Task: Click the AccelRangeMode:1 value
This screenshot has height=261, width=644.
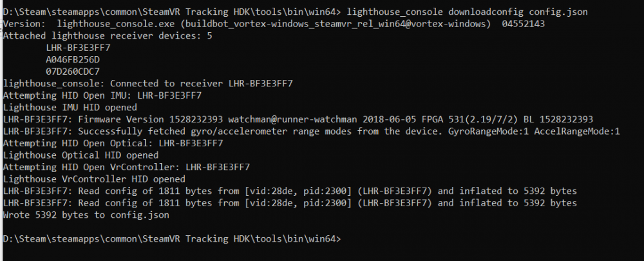Action: click(577, 131)
